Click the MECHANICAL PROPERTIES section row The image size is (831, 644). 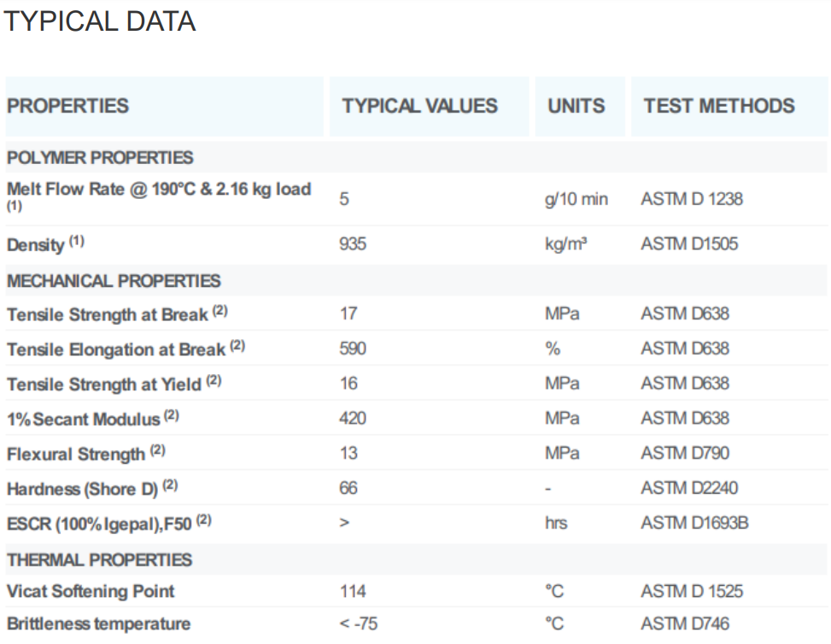click(x=114, y=281)
